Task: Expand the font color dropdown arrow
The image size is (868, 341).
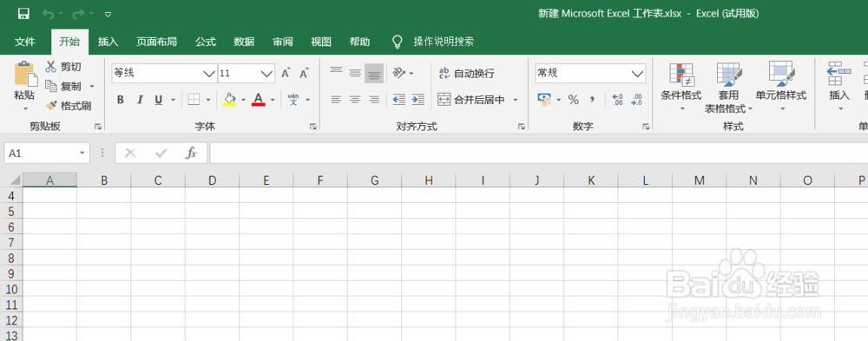Action: click(273, 100)
